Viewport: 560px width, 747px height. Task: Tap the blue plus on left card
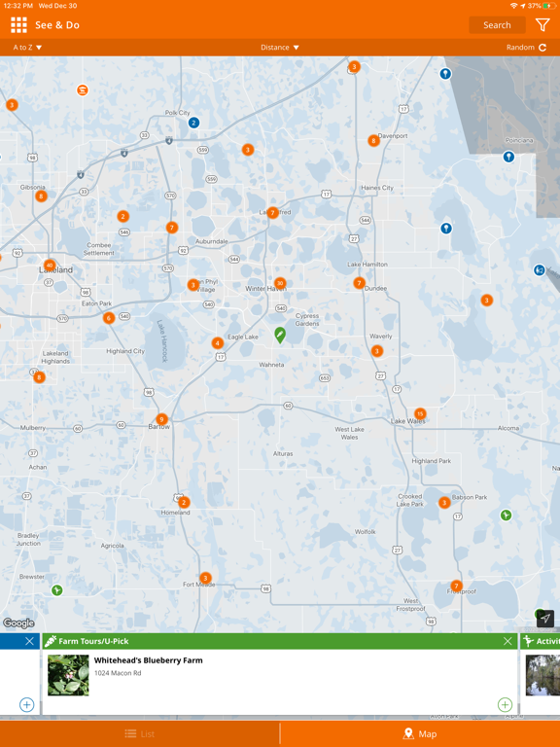click(x=26, y=704)
